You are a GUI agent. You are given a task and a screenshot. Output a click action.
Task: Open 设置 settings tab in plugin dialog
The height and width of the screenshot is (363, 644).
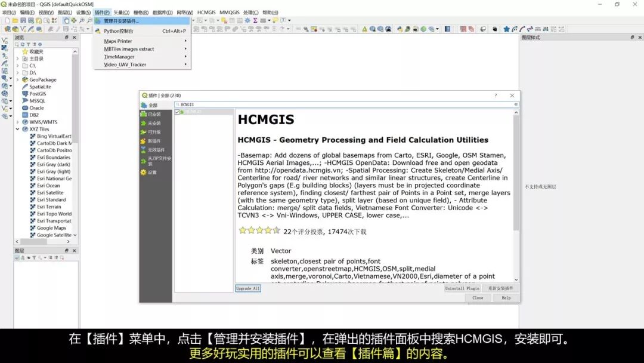point(156,173)
